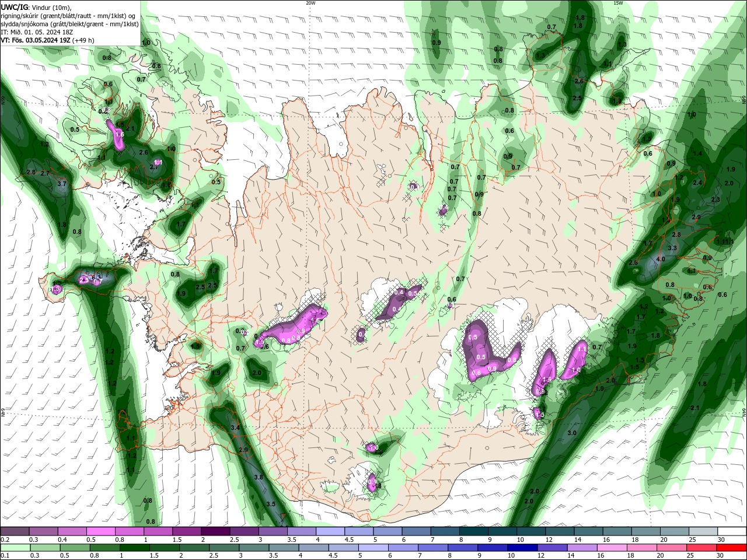Select the teal 12 swatch in snow scale

coord(559,531)
